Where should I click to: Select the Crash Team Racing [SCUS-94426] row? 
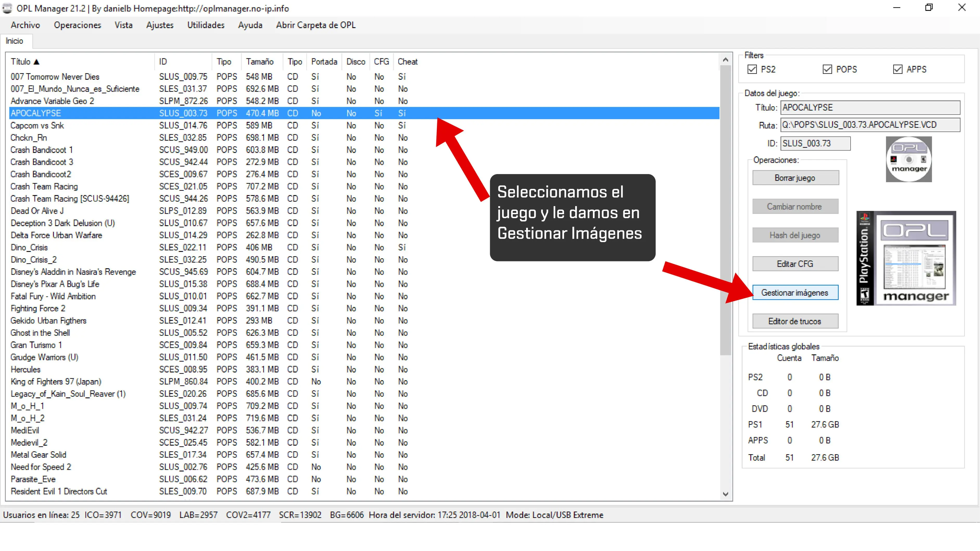364,199
